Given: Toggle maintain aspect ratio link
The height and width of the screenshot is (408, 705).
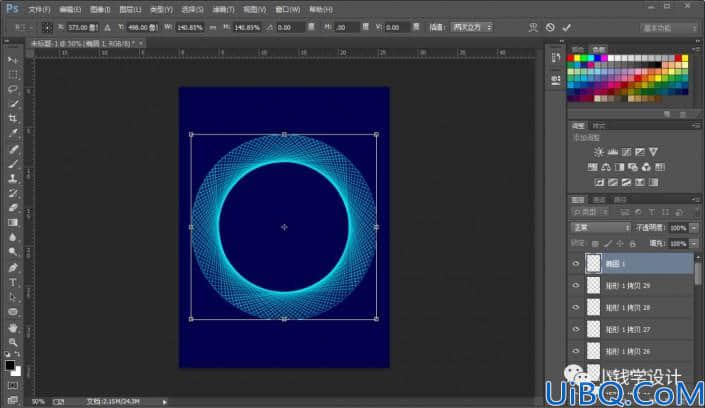Looking at the screenshot, I should point(213,27).
